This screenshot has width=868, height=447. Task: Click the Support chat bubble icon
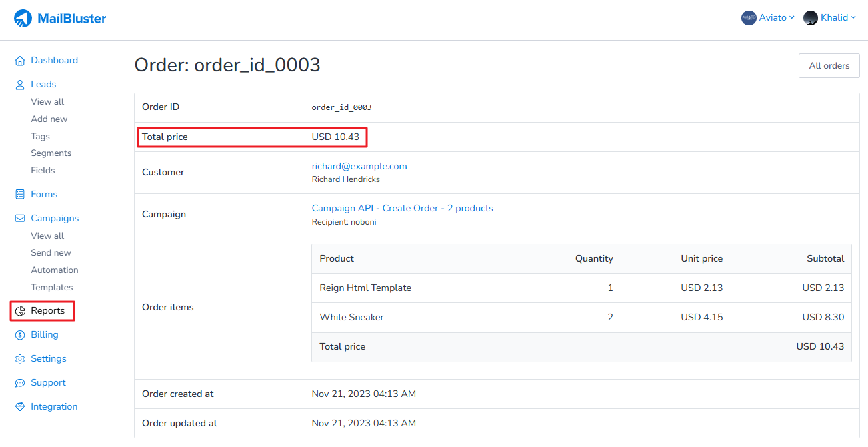20,383
